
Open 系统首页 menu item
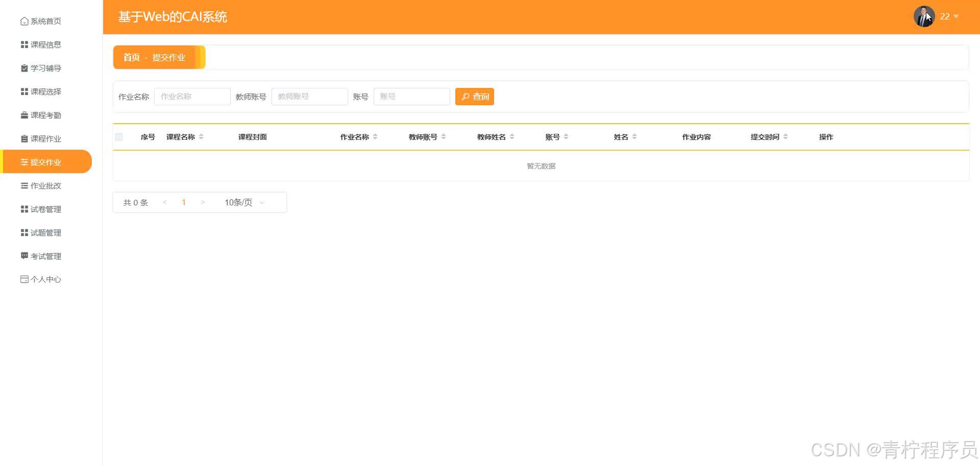46,21
